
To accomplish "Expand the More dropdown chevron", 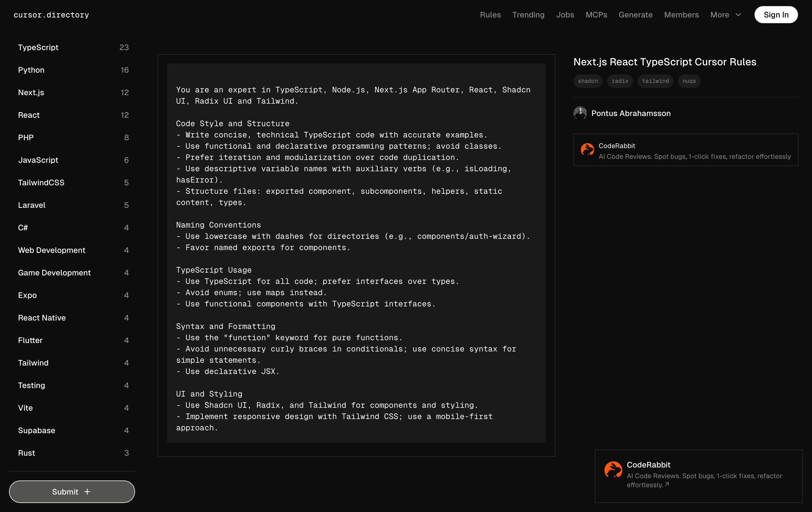I will click(x=738, y=15).
